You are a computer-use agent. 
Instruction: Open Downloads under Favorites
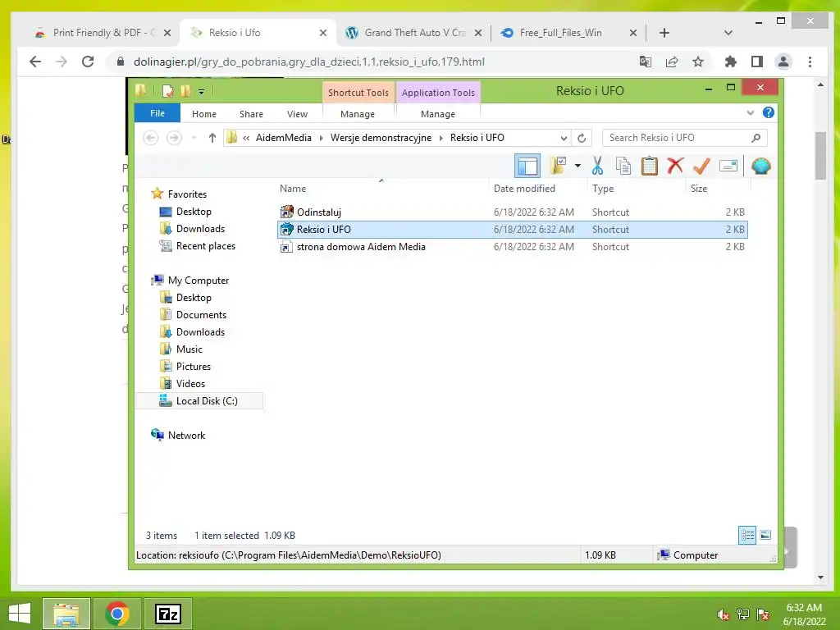[x=200, y=229]
